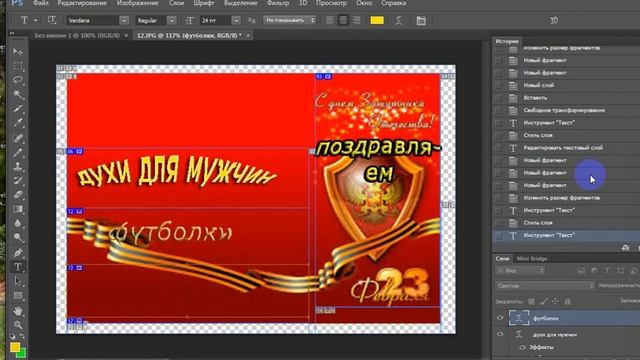
Task: Click the yellow text color swatch
Action: (x=377, y=20)
